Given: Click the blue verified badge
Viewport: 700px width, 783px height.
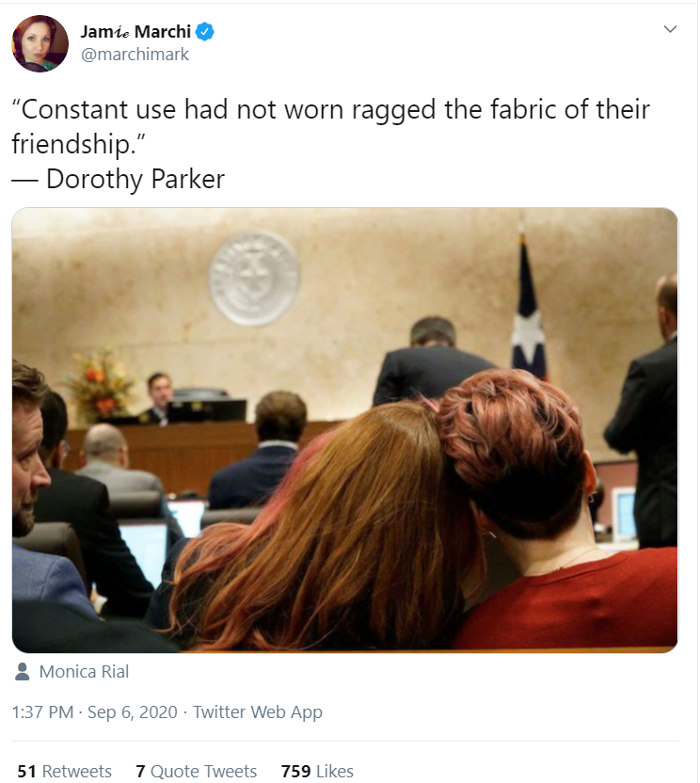Looking at the screenshot, I should pos(204,31).
